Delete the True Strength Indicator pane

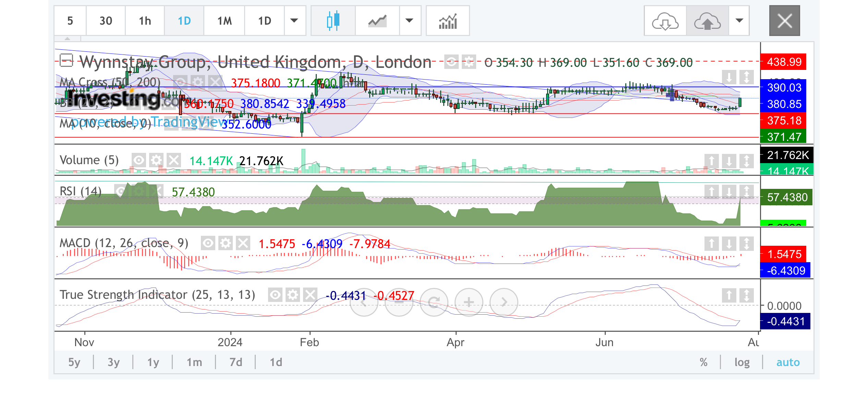(x=310, y=295)
